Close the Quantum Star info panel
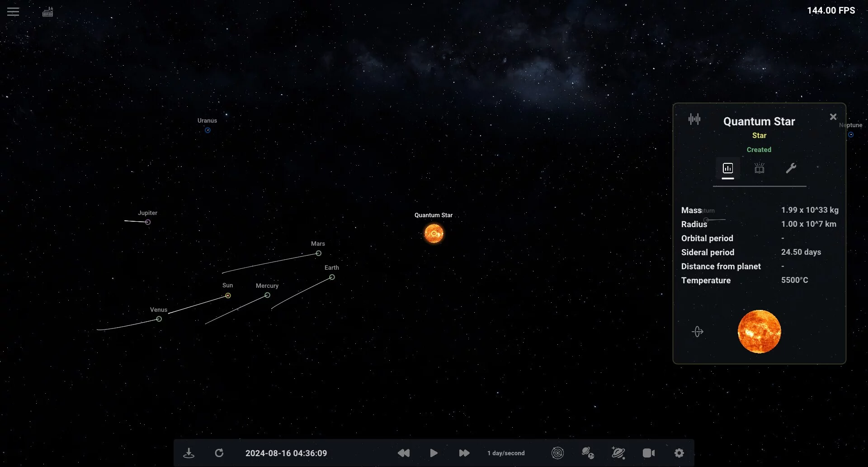Image resolution: width=868 pixels, height=467 pixels. click(833, 117)
